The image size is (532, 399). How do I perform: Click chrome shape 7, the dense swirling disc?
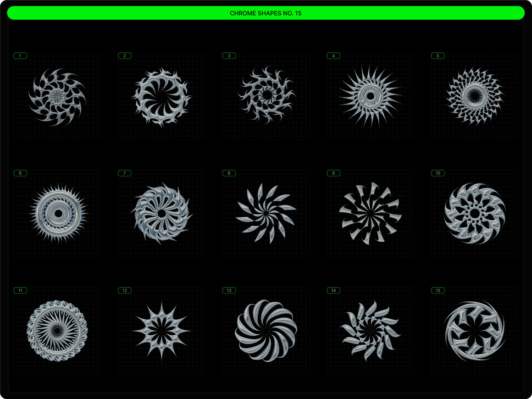pyautogui.click(x=161, y=213)
